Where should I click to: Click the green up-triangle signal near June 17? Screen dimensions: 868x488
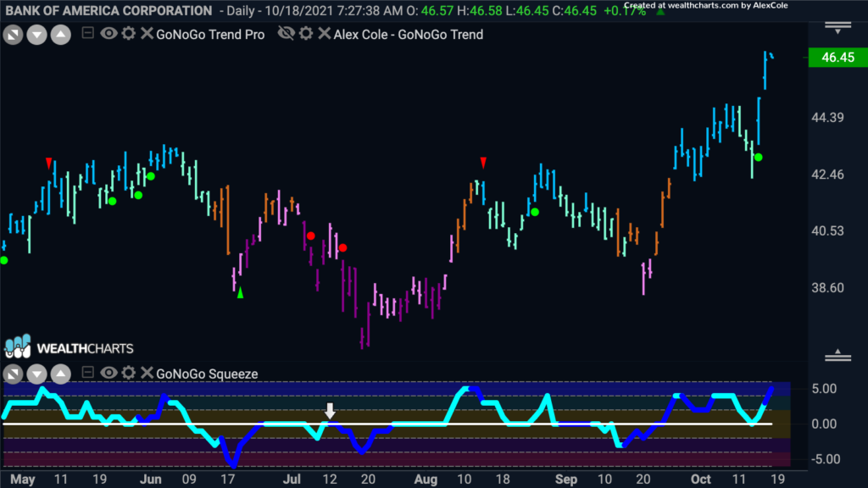click(240, 292)
